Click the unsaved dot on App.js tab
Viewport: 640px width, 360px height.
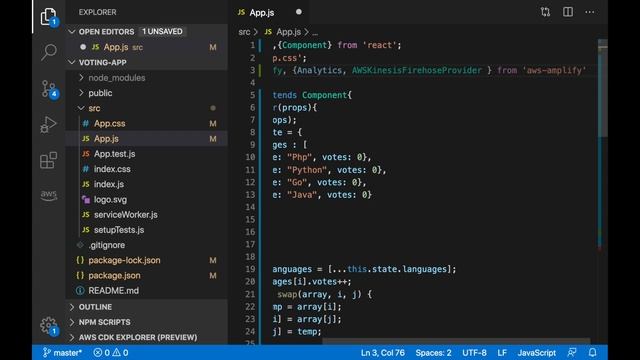pos(299,12)
